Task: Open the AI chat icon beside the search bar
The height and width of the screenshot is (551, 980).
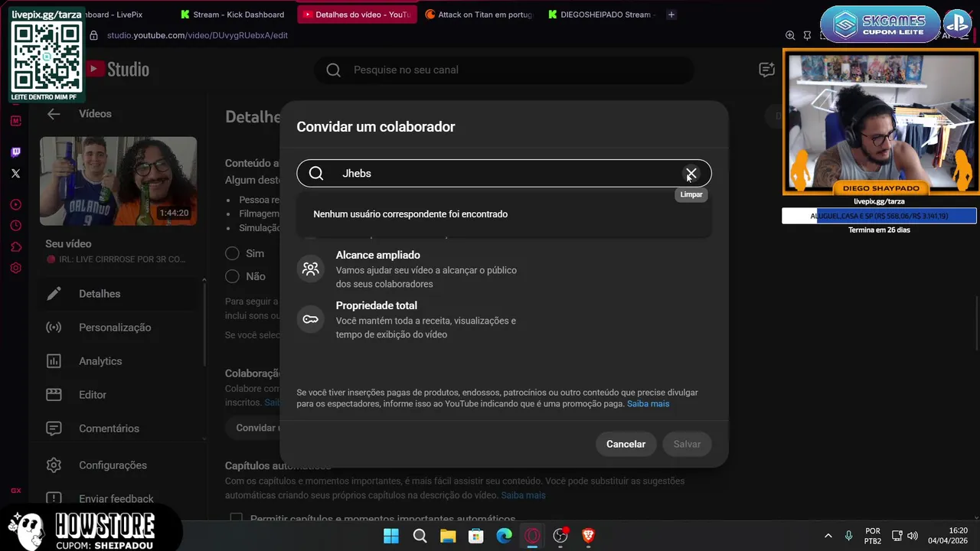Action: pyautogui.click(x=766, y=70)
